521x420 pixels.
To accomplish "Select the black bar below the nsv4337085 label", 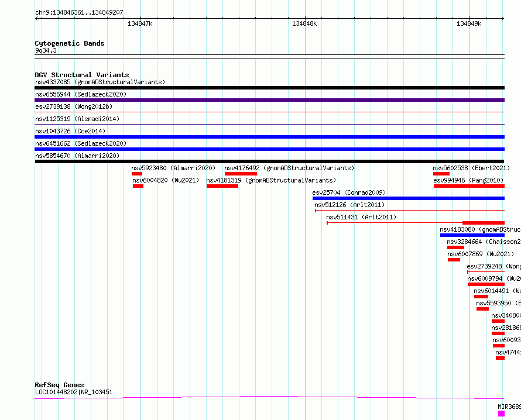I will [x=269, y=88].
